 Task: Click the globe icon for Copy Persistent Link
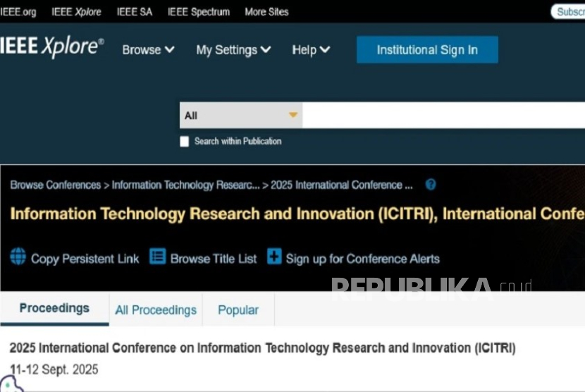(x=18, y=257)
